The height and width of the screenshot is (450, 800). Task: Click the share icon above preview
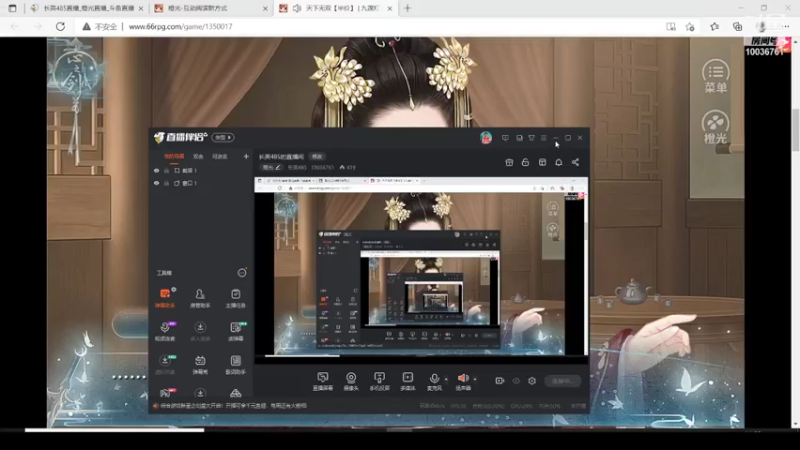pos(576,162)
